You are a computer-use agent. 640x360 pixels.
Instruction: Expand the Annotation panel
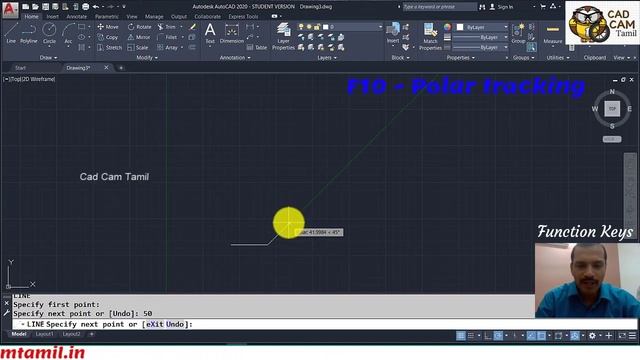point(235,58)
